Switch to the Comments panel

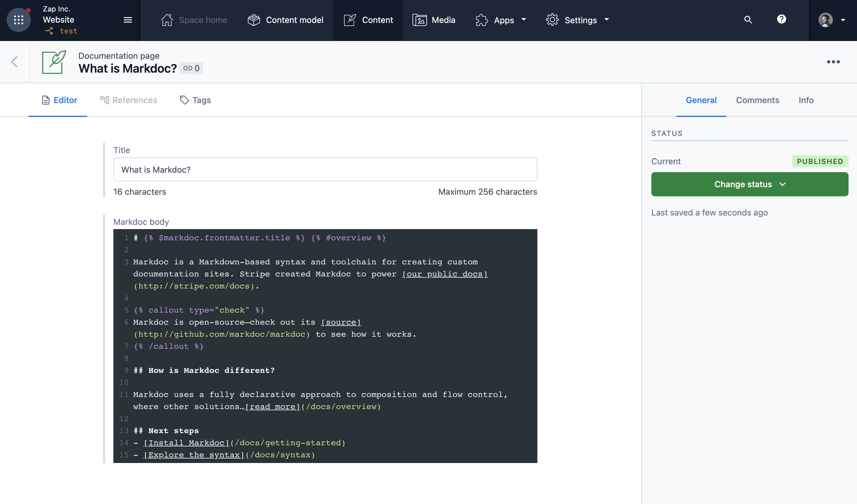tap(757, 99)
